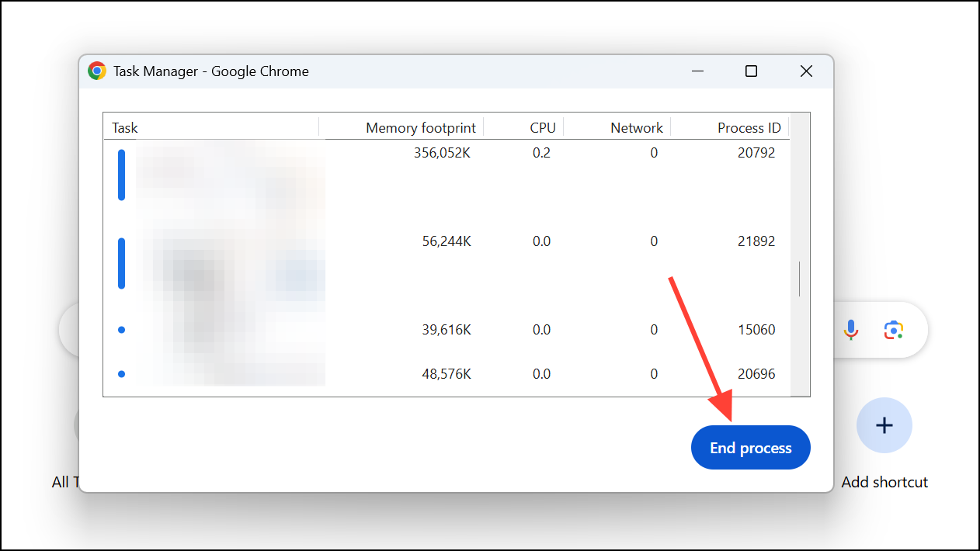Click the 356,052K memory footprint cell
980x551 pixels.
[x=442, y=153]
